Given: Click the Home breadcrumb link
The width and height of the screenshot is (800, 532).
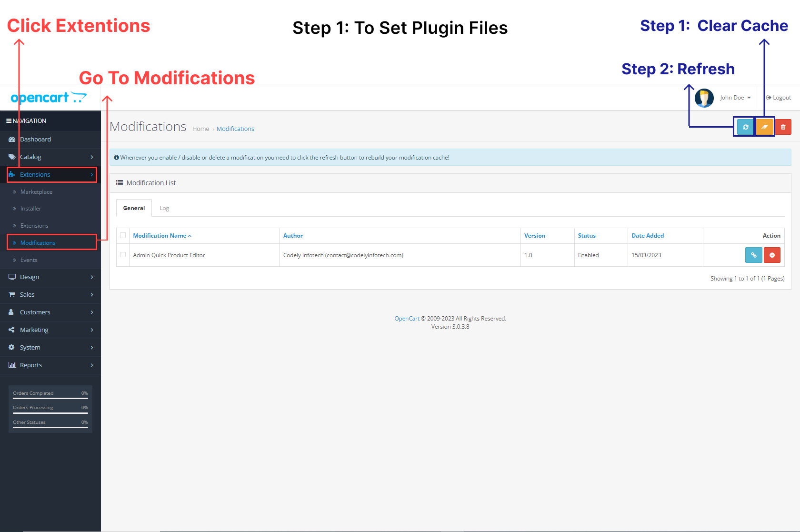Looking at the screenshot, I should point(200,128).
